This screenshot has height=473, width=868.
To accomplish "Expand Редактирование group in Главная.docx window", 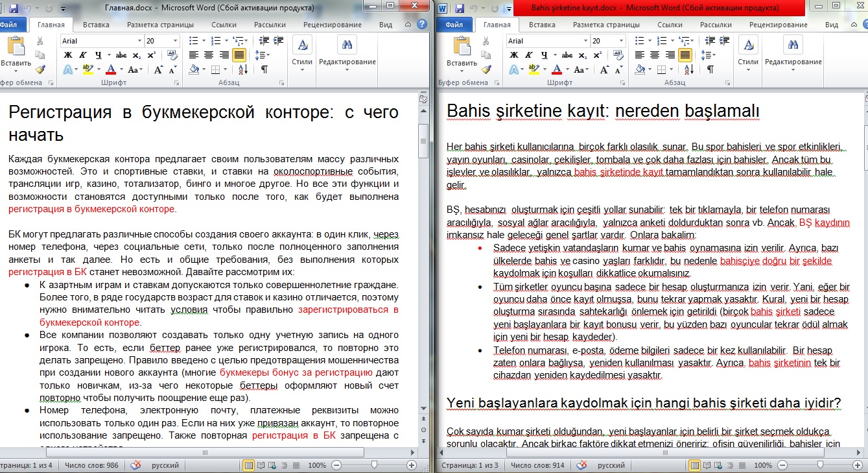I will click(347, 53).
